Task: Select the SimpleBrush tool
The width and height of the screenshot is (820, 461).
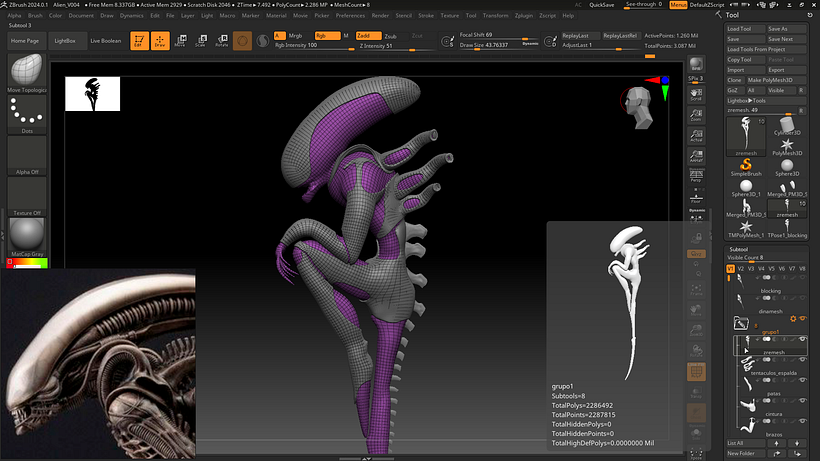Action: (746, 167)
